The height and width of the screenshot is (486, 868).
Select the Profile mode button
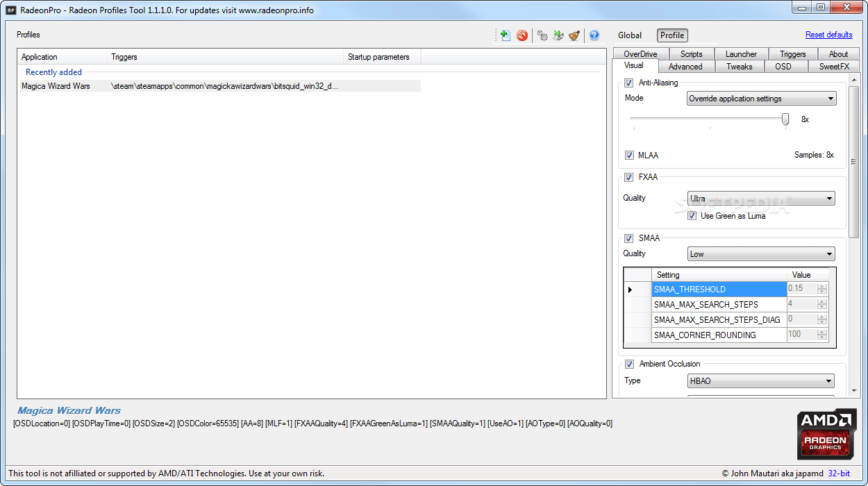pyautogui.click(x=672, y=35)
